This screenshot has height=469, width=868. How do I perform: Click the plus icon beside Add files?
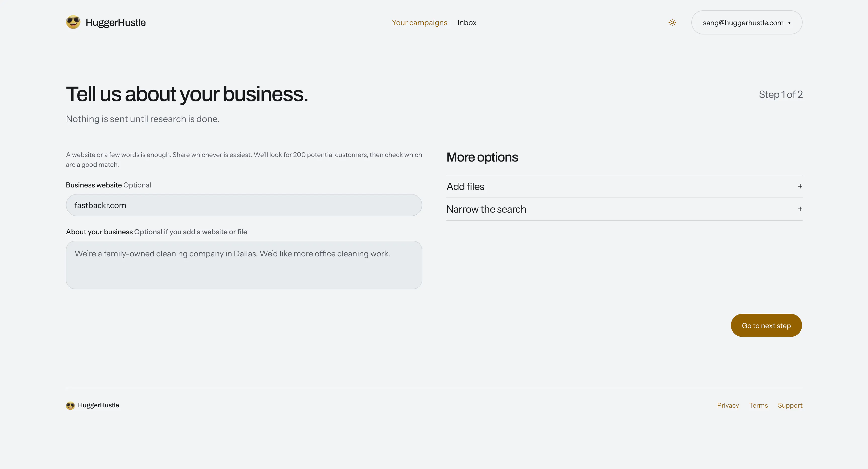click(800, 186)
